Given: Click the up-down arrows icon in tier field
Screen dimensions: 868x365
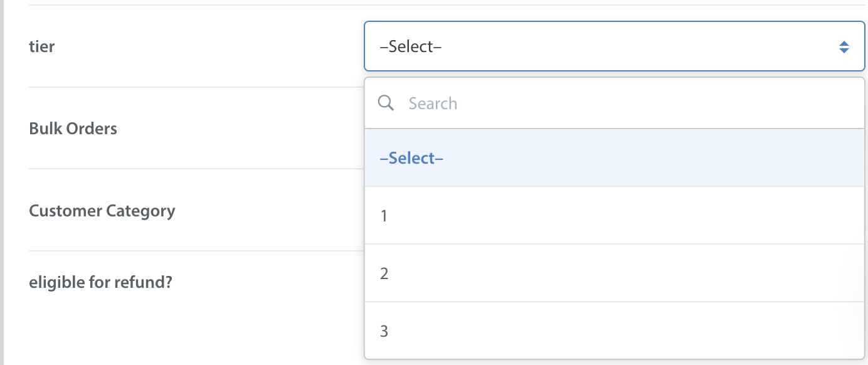Looking at the screenshot, I should (844, 46).
